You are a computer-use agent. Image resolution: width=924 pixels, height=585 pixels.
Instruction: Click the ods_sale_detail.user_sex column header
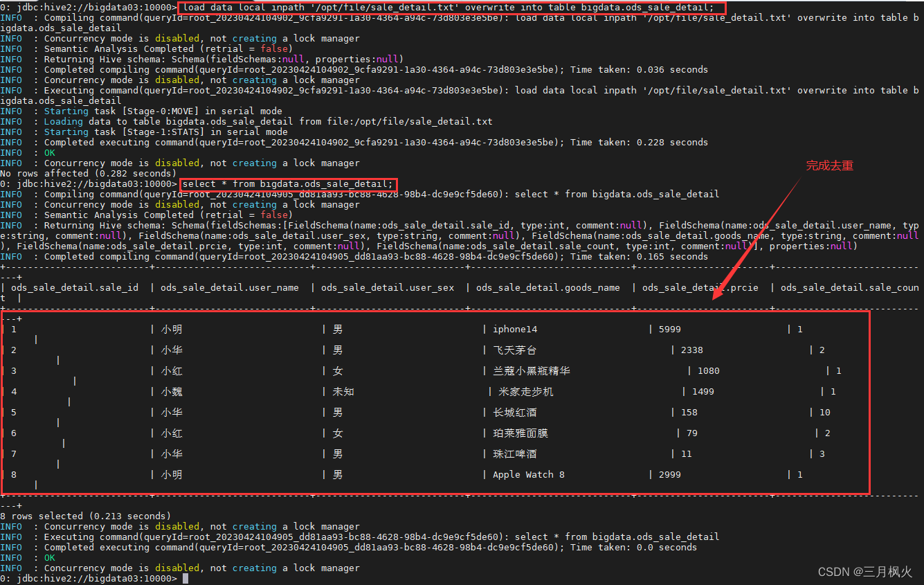point(388,287)
